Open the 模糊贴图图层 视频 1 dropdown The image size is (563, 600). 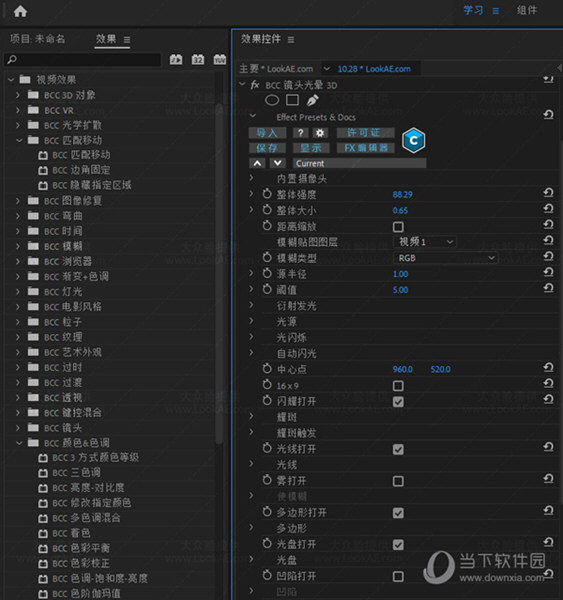pos(425,242)
